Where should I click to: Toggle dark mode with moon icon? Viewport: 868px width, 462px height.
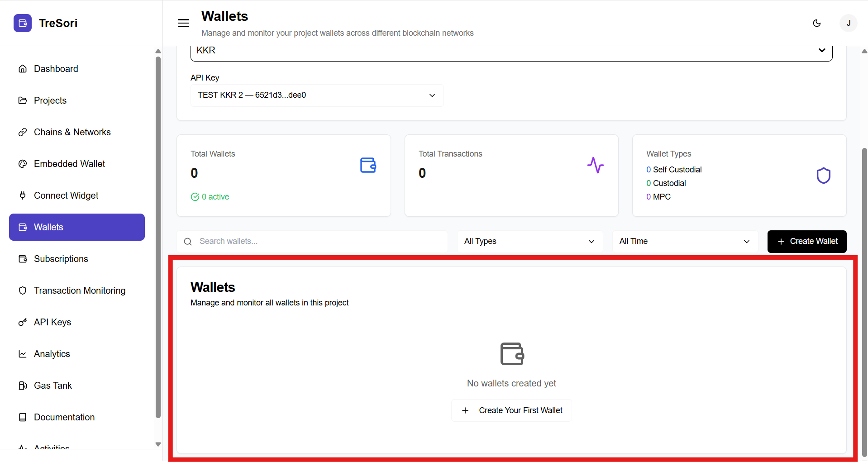click(817, 23)
